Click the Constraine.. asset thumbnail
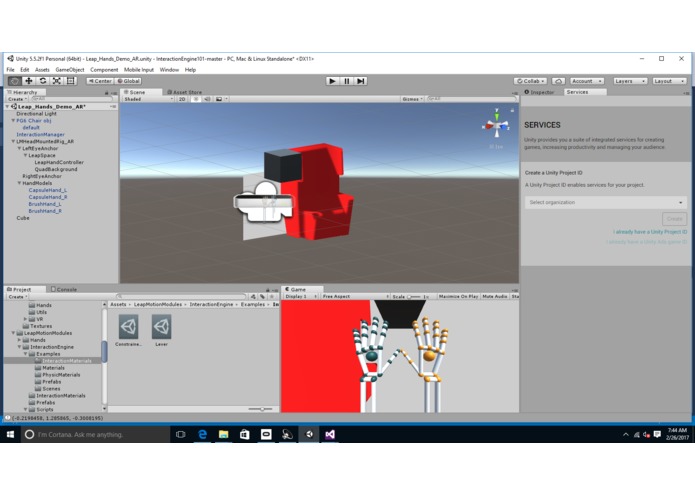This screenshot has width=695, height=494. (129, 327)
